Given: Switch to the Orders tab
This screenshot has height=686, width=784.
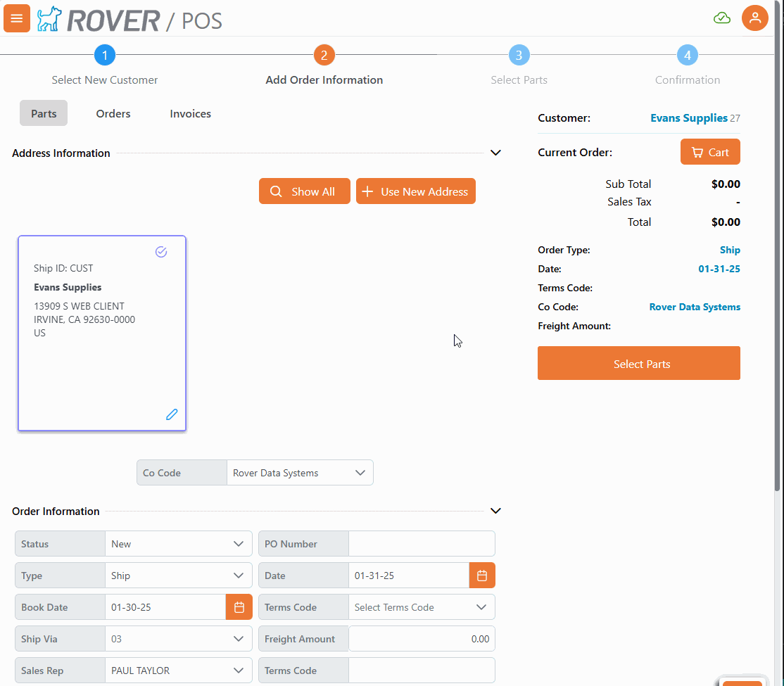Looking at the screenshot, I should point(113,113).
